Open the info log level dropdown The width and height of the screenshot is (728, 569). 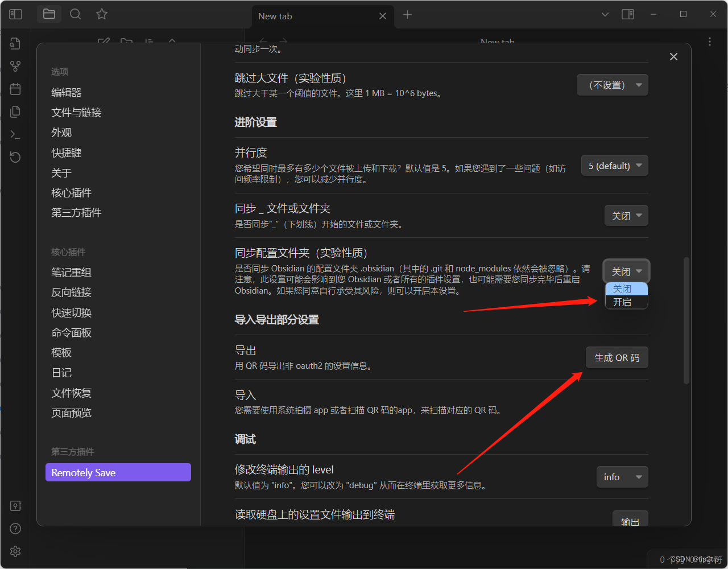click(622, 477)
